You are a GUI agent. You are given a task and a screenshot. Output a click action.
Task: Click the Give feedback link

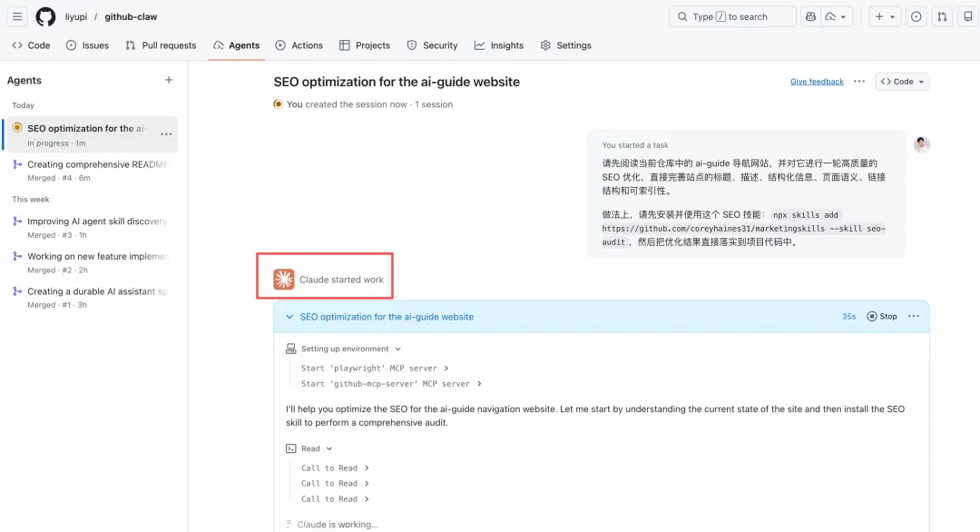coord(817,82)
